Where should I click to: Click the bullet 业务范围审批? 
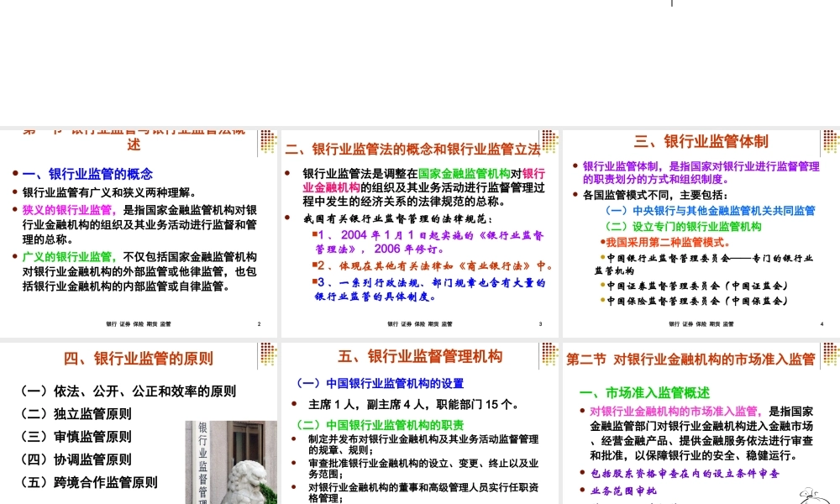coord(623,491)
